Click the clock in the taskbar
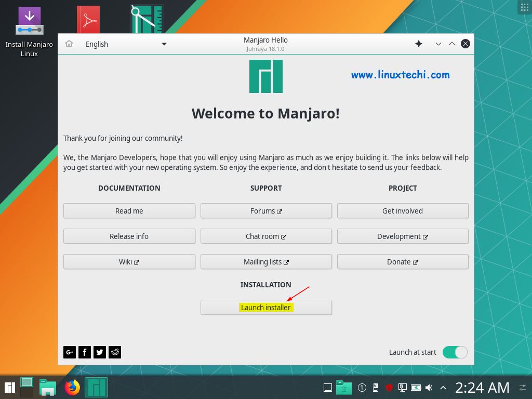The height and width of the screenshot is (399, 532). pyautogui.click(x=482, y=387)
